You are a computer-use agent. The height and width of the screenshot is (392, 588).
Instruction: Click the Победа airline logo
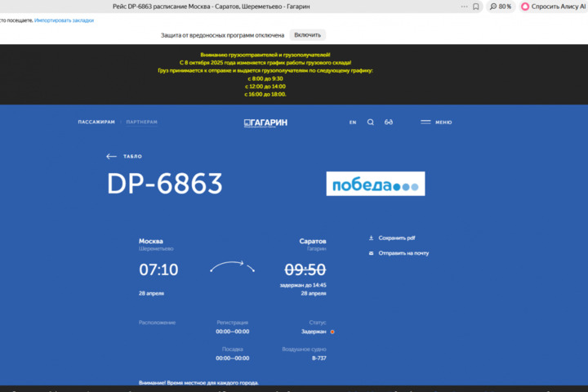click(x=375, y=184)
